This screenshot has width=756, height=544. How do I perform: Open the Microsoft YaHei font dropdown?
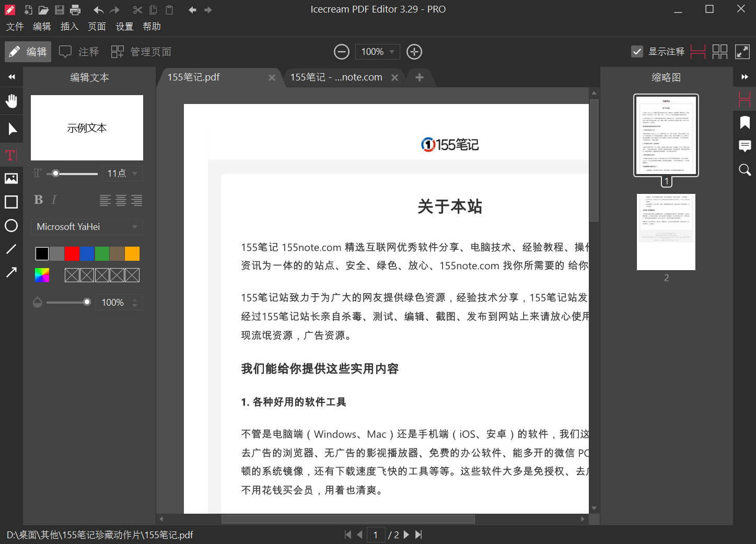[x=87, y=227]
